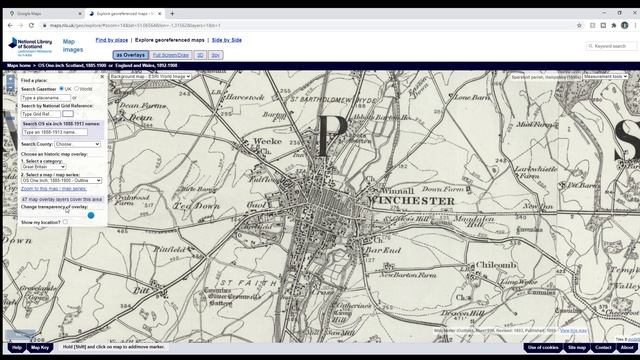Click the Contact button
The height and width of the screenshot is (360, 640).
pos(603,347)
